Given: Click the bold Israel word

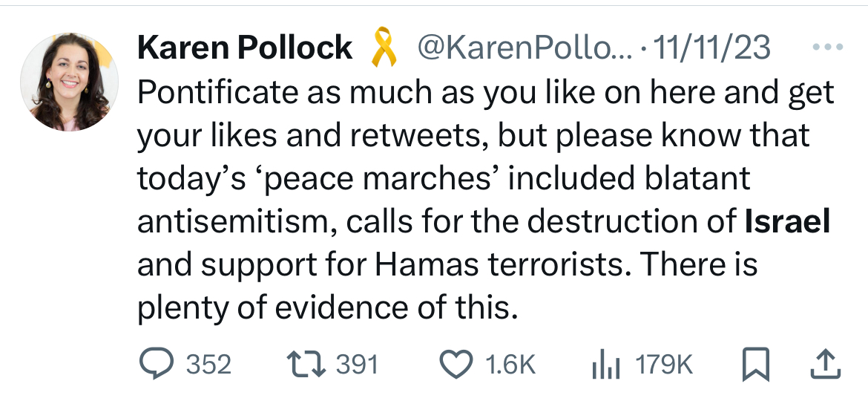Looking at the screenshot, I should (x=787, y=221).
